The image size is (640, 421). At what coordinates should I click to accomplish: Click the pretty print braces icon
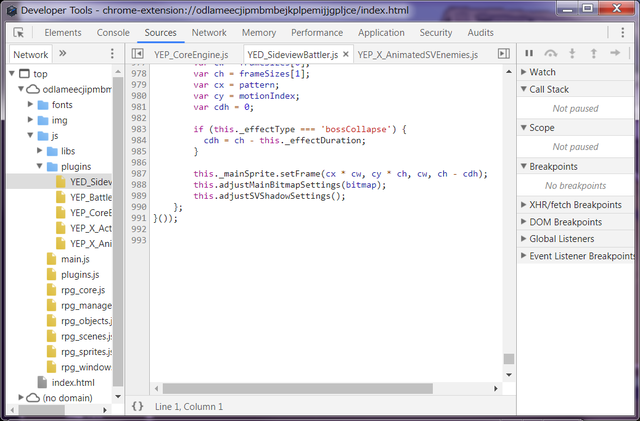click(138, 406)
